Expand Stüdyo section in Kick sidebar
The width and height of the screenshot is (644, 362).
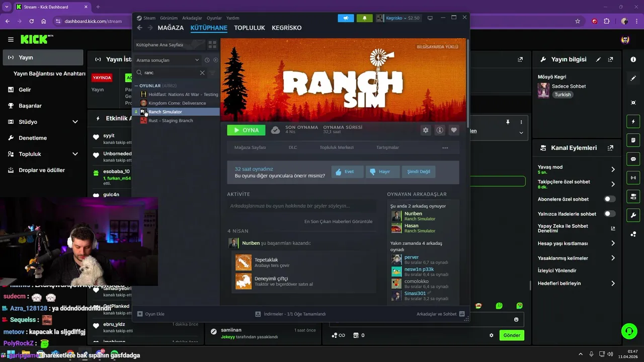pyautogui.click(x=75, y=122)
